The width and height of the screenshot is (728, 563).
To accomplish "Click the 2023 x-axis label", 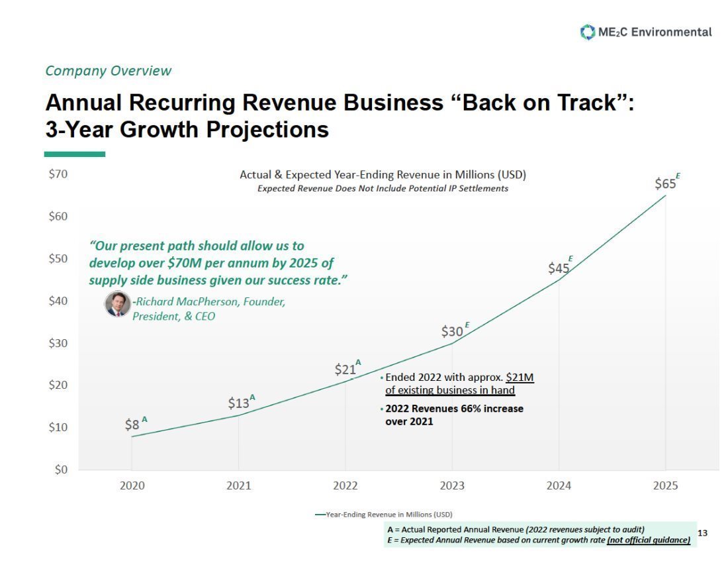I will pyautogui.click(x=452, y=486).
